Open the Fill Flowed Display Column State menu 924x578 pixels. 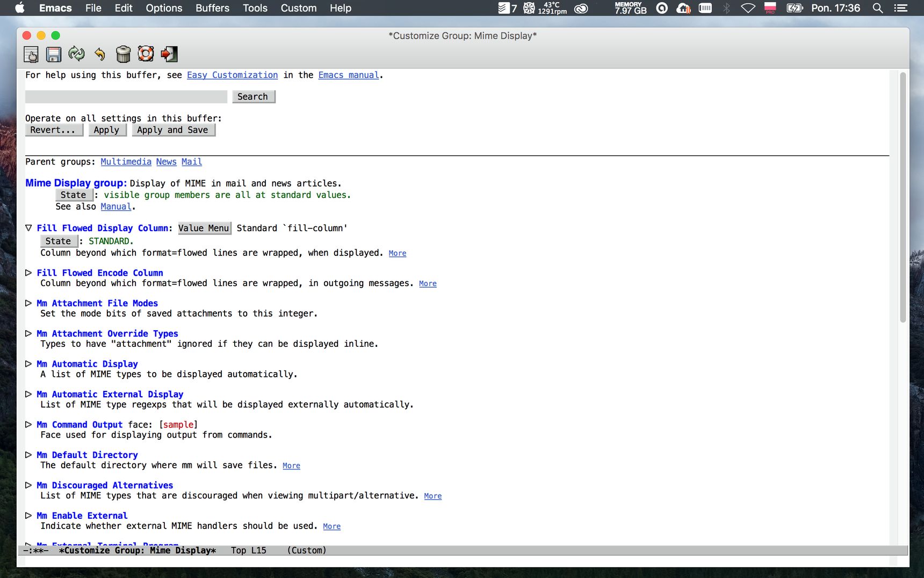click(x=59, y=241)
